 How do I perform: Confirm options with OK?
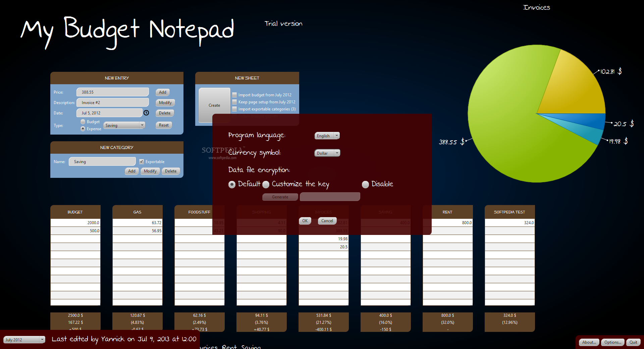pyautogui.click(x=305, y=220)
